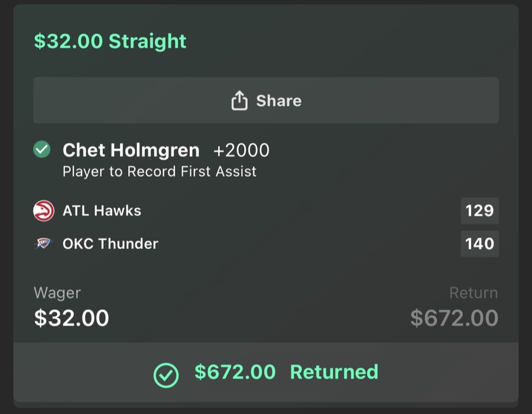This screenshot has height=414, width=532.
Task: Click the $672.00 Returned banner
Action: (266, 373)
